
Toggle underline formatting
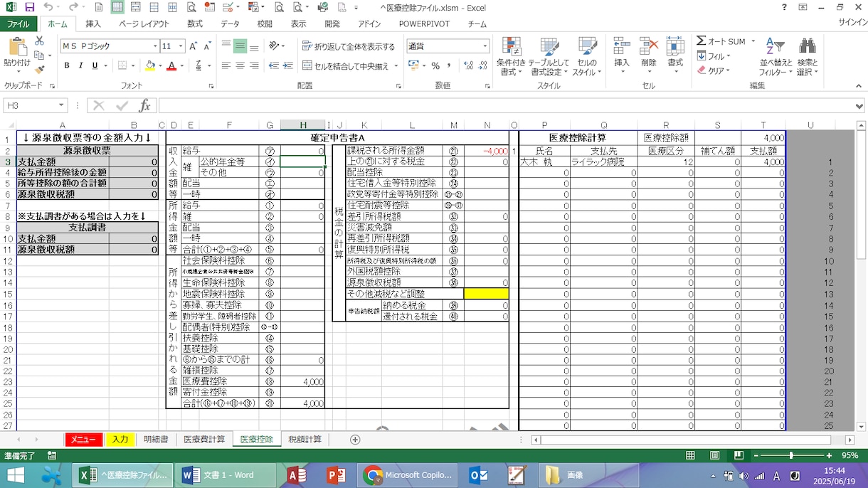[x=94, y=65]
